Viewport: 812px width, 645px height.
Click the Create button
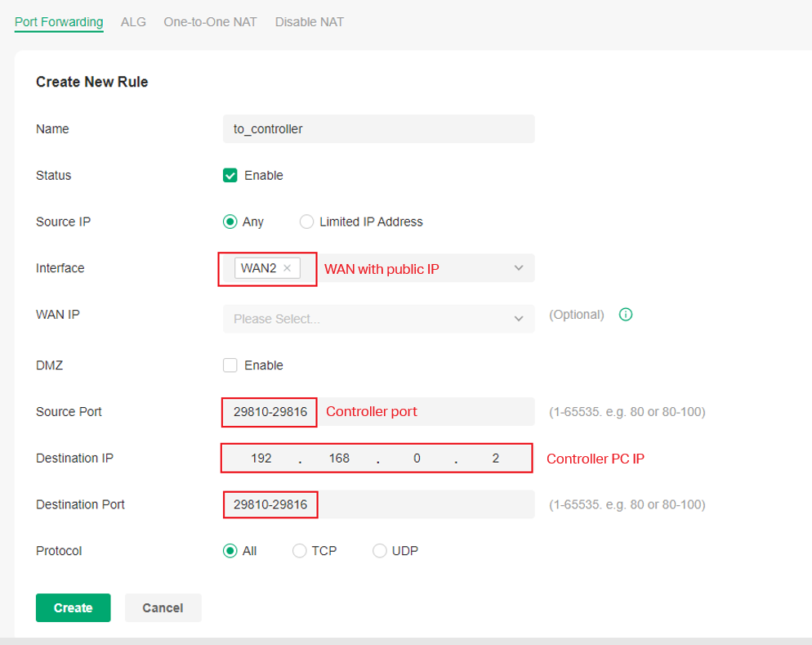pyautogui.click(x=73, y=607)
